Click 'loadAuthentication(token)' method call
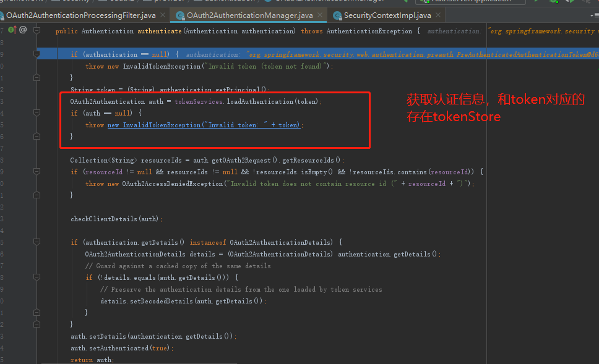The height and width of the screenshot is (364, 599). pyautogui.click(x=272, y=101)
